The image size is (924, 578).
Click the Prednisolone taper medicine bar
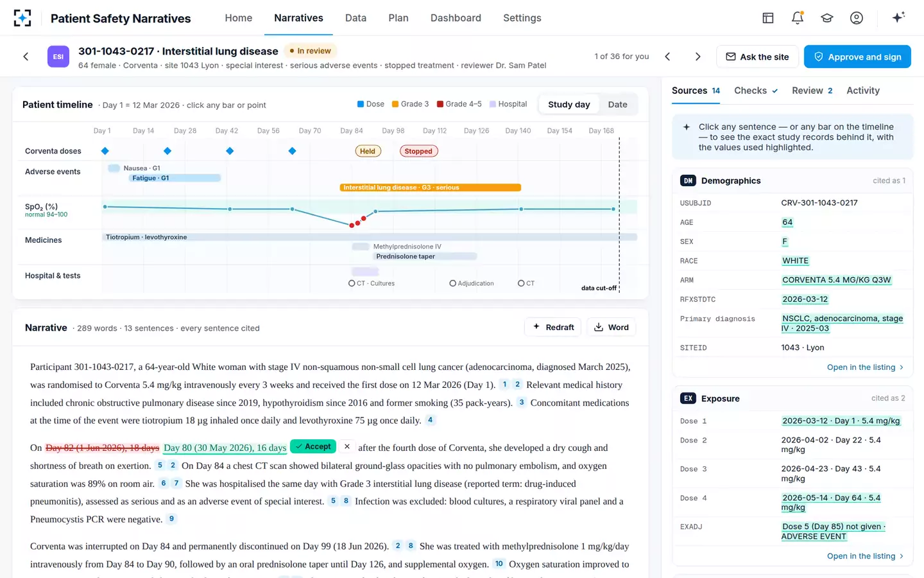click(424, 256)
